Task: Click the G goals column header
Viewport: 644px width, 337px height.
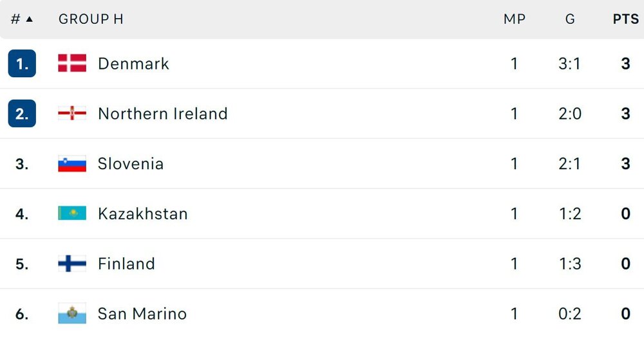Action: (x=570, y=19)
